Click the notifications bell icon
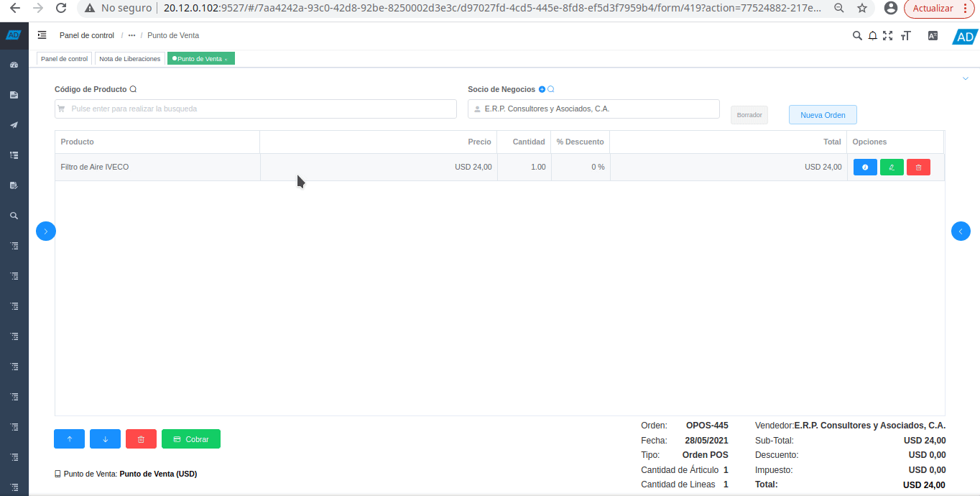Viewport: 980px width, 496px height. point(872,36)
